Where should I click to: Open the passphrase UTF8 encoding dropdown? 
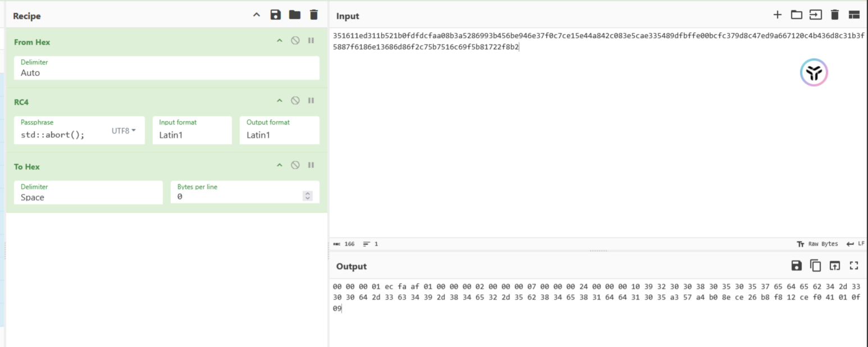[124, 131]
